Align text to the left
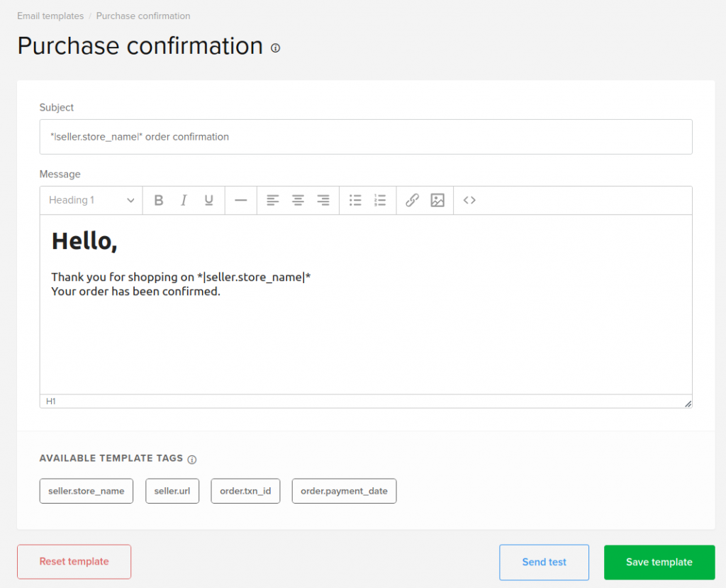Screen dimensions: 726x588 pos(273,201)
